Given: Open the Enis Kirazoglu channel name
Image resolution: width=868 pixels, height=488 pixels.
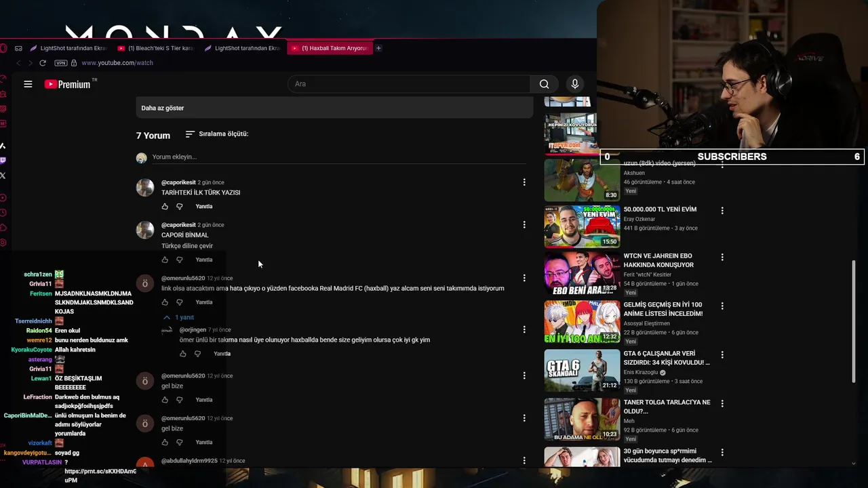Looking at the screenshot, I should (641, 372).
